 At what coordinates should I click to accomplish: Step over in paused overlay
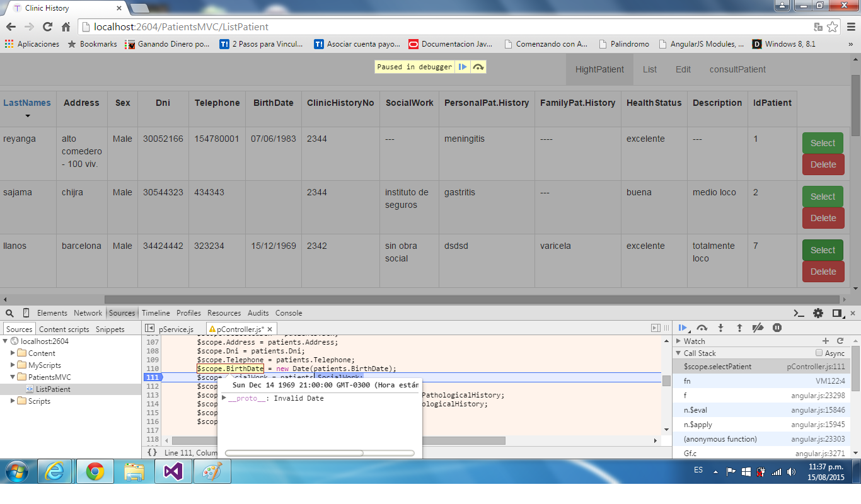[x=478, y=67]
